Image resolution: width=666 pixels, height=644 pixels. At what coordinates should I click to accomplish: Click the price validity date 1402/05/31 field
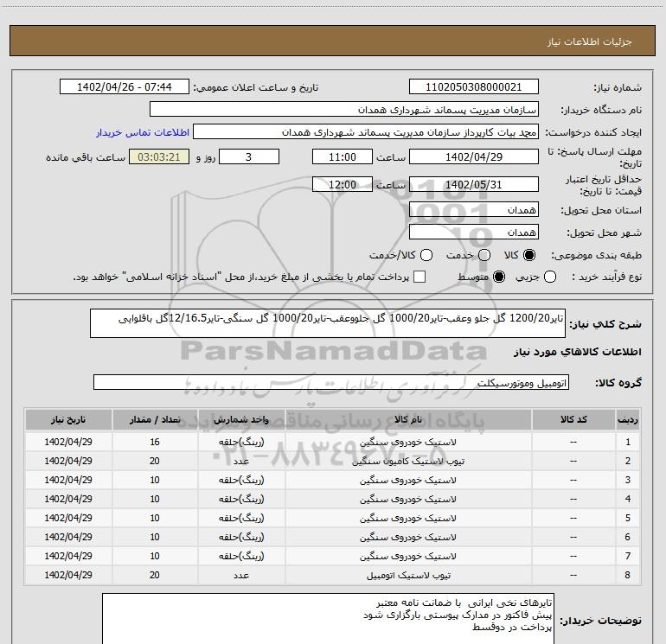click(x=474, y=184)
